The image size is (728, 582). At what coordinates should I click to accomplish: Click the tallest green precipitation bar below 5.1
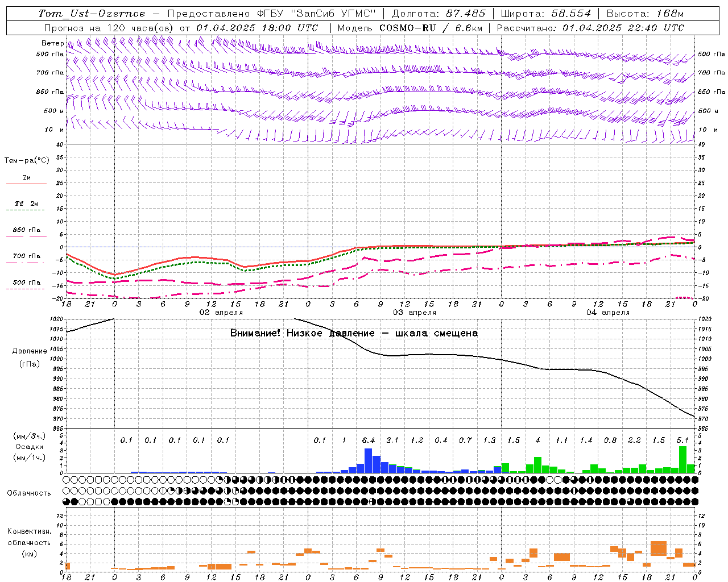point(683,460)
